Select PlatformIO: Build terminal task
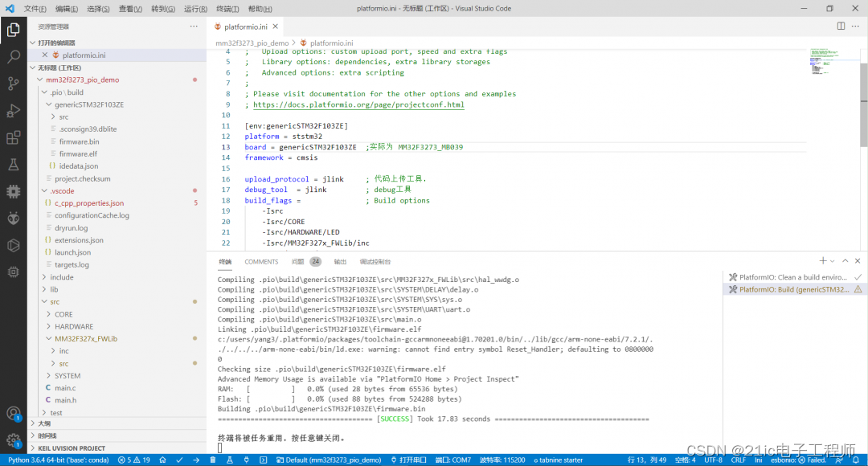 pyautogui.click(x=795, y=289)
